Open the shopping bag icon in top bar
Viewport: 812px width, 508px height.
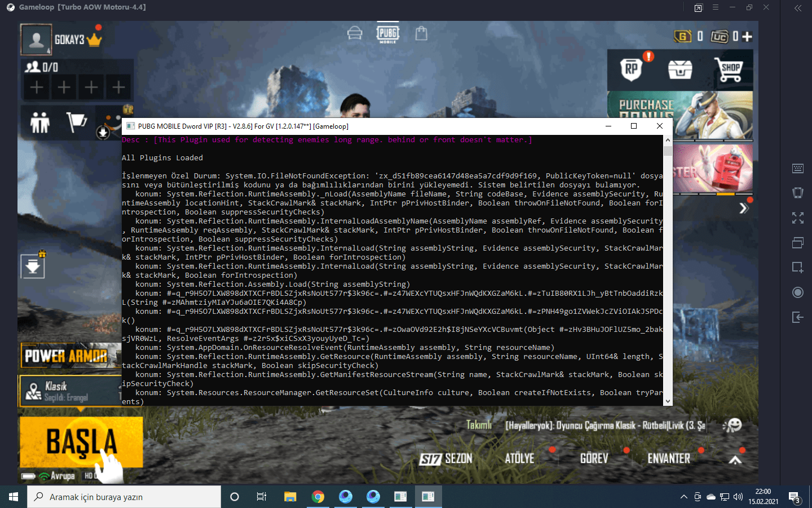pyautogui.click(x=421, y=33)
